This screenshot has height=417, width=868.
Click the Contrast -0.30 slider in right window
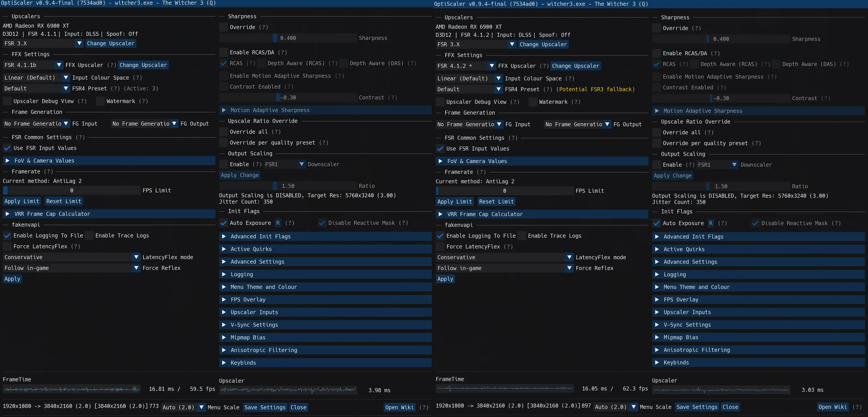[721, 98]
